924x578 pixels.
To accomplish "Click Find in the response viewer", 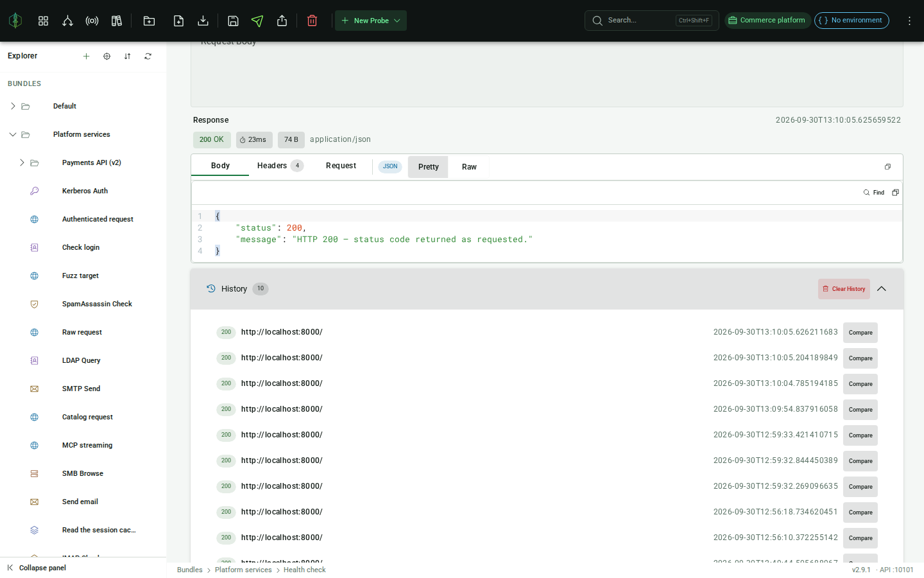I will [x=874, y=193].
